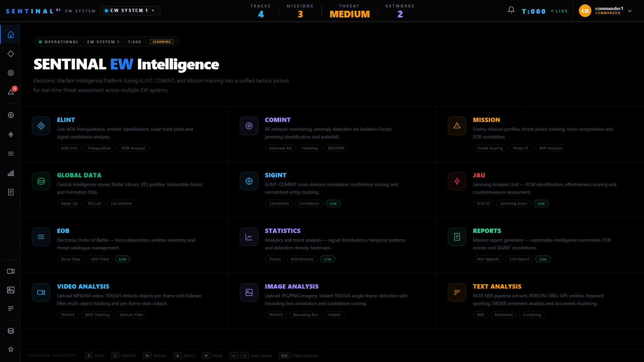The height and width of the screenshot is (362, 644).
Task: Expand the commander1 user menu chevron
Action: pyautogui.click(x=630, y=11)
